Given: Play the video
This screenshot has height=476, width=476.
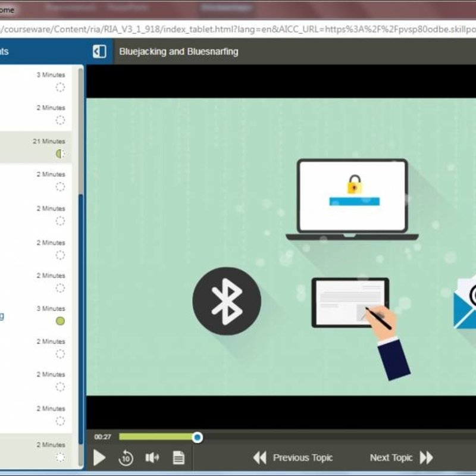Looking at the screenshot, I should tap(99, 458).
